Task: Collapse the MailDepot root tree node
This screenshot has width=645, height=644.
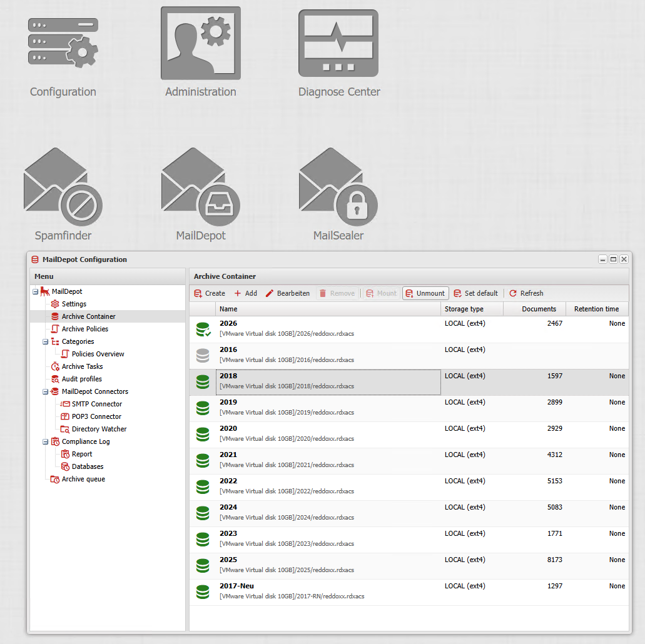Action: click(x=36, y=291)
